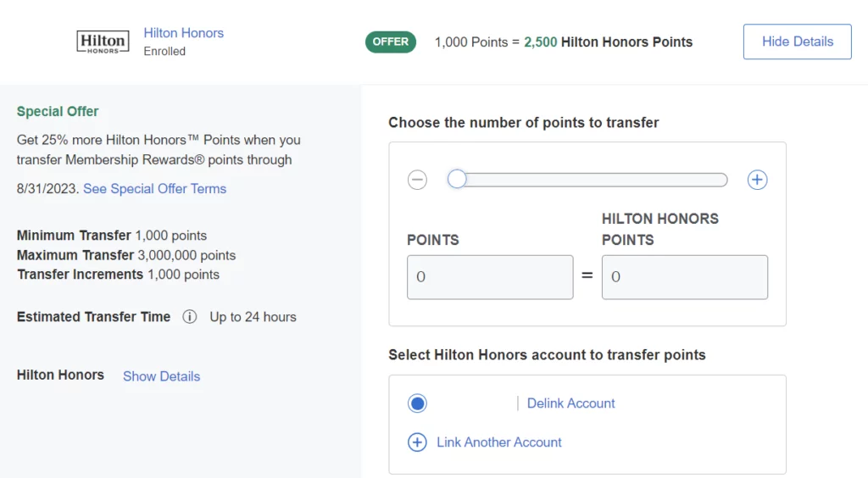Viewport: 868px width, 478px height.
Task: Click the 2,500 Hilton Honors Points offer text
Action: 608,42
